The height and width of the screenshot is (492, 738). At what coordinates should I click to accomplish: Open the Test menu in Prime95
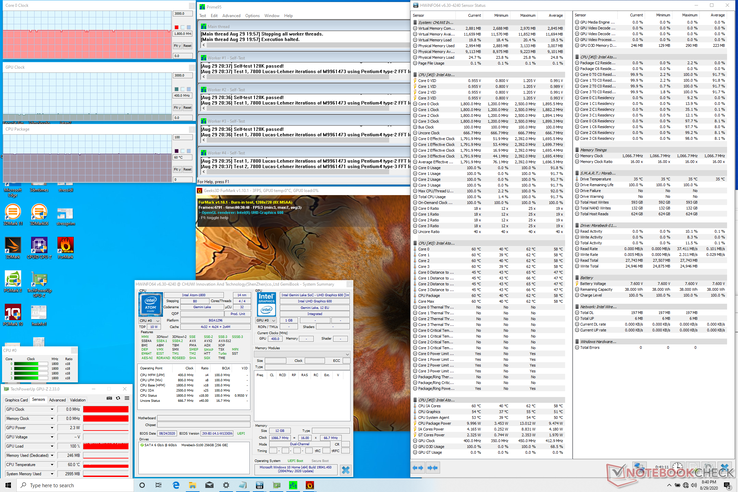pyautogui.click(x=203, y=16)
